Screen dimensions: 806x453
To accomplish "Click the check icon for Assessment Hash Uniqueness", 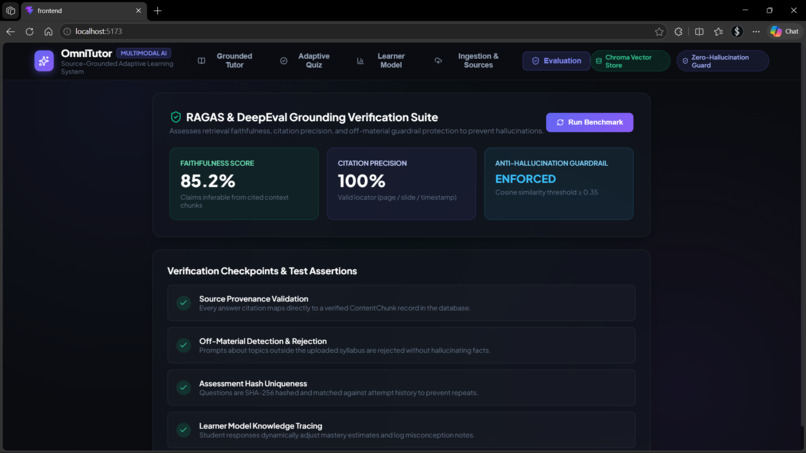I will (x=184, y=387).
